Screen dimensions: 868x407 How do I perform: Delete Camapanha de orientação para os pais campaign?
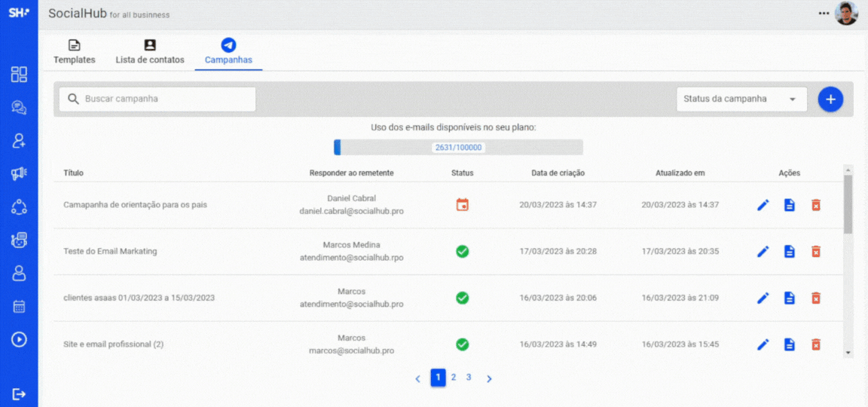[815, 206]
